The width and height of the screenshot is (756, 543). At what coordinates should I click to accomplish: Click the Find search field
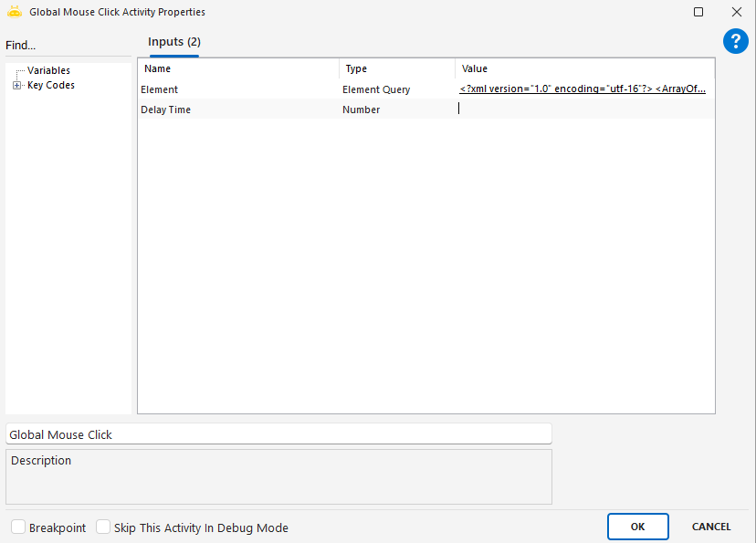pyautogui.click(x=68, y=46)
